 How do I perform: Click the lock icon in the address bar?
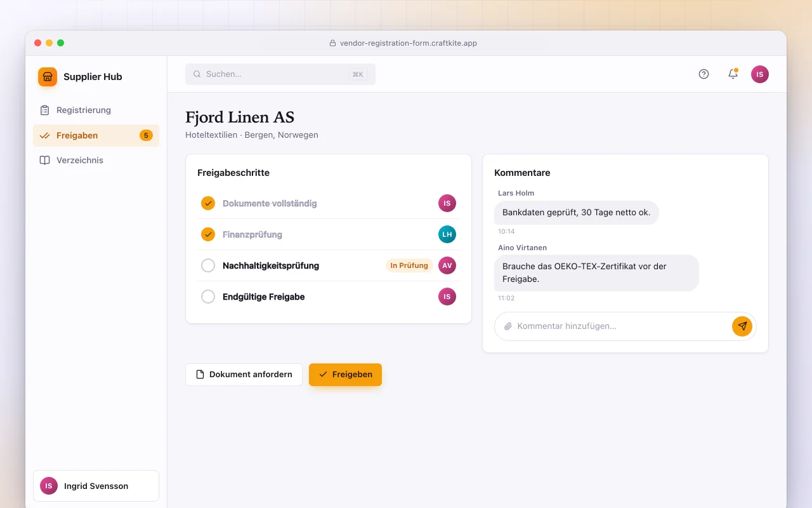tap(332, 43)
